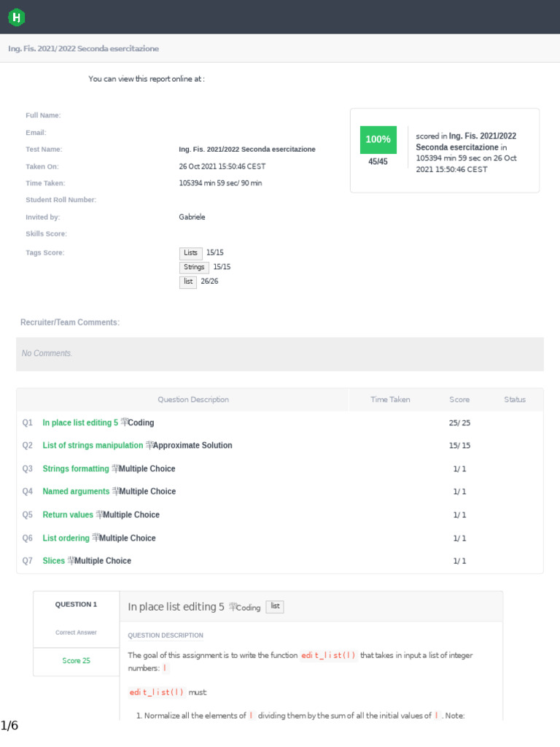The height and width of the screenshot is (747, 560).
Task: Click the type icon after Strings formatting in Q3 row
Action: tap(115, 468)
